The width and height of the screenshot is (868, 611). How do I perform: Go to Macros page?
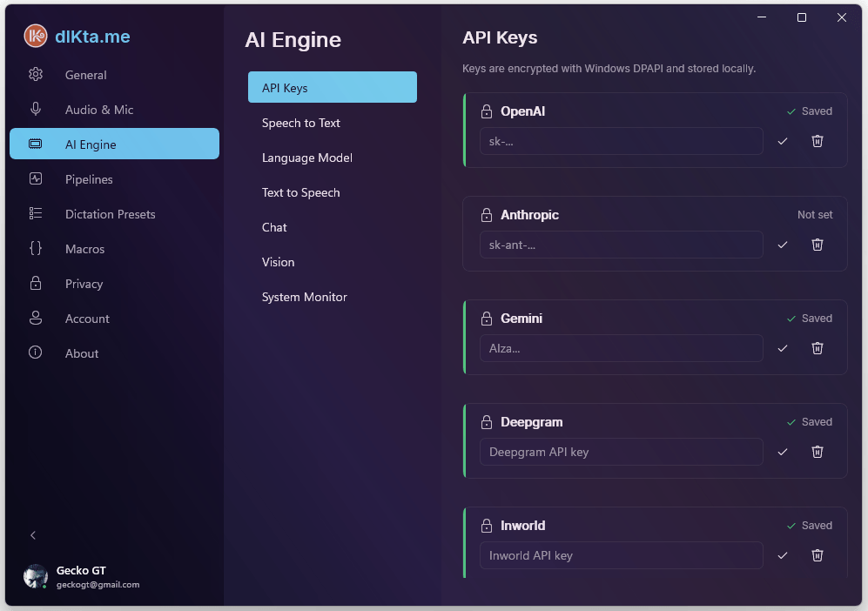115,249
